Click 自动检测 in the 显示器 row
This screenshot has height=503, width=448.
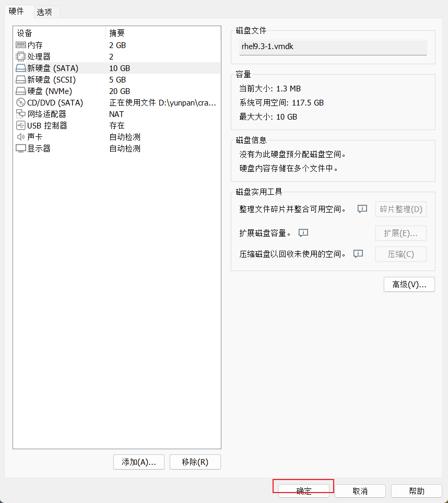click(125, 148)
